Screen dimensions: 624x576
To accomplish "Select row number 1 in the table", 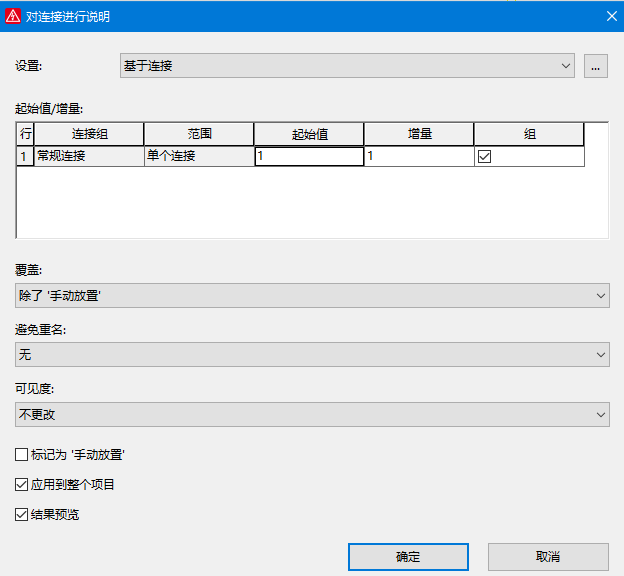I will click(x=25, y=156).
